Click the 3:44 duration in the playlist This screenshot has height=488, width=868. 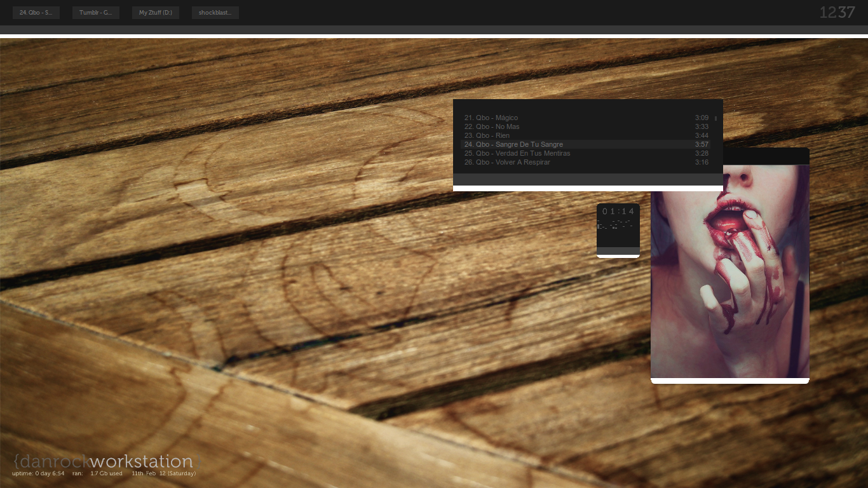point(702,135)
